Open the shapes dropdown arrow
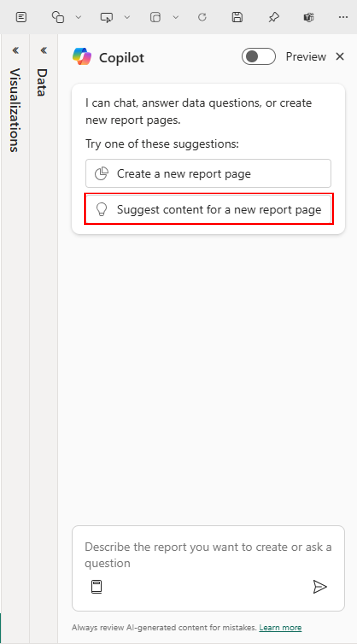 78,17
